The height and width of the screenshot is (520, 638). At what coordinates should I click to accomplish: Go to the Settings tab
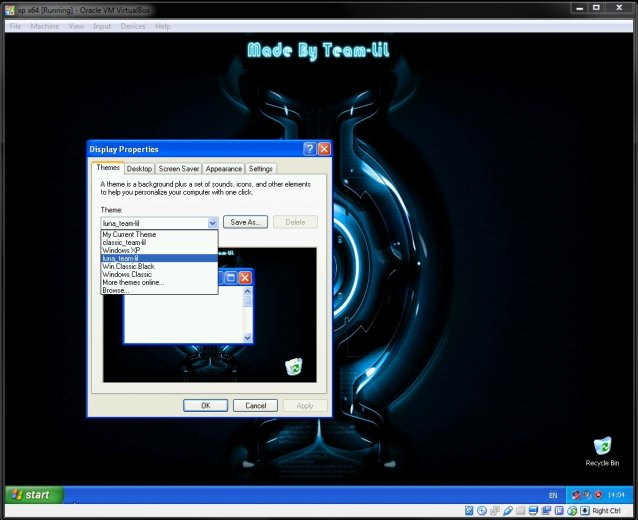(x=260, y=168)
